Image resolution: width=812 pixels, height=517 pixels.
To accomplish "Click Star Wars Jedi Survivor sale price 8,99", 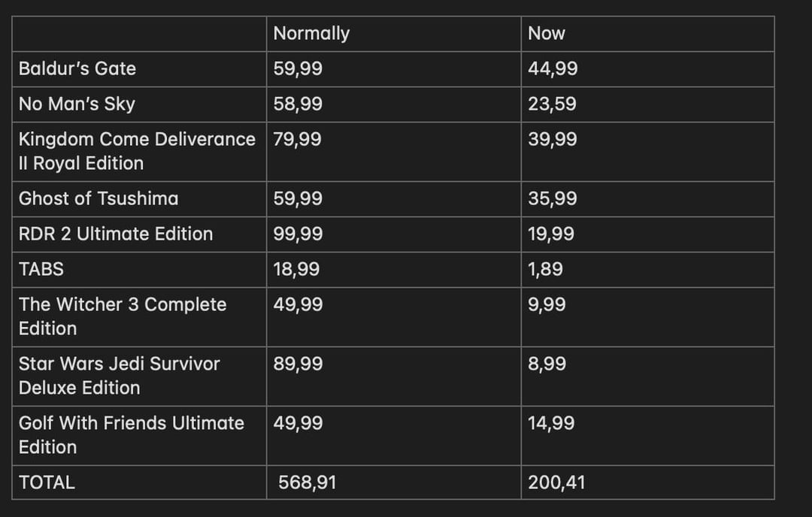I will click(547, 364).
